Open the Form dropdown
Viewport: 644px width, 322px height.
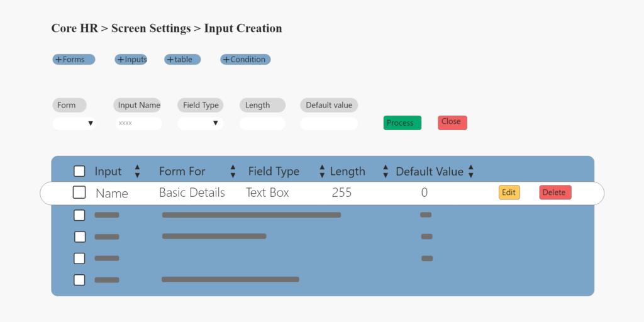(x=74, y=123)
